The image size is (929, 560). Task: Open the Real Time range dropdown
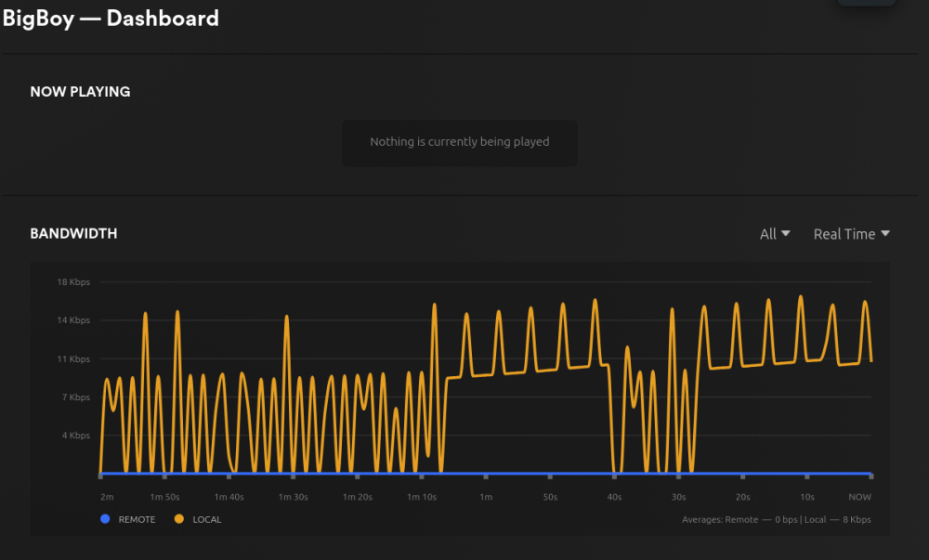[851, 234]
